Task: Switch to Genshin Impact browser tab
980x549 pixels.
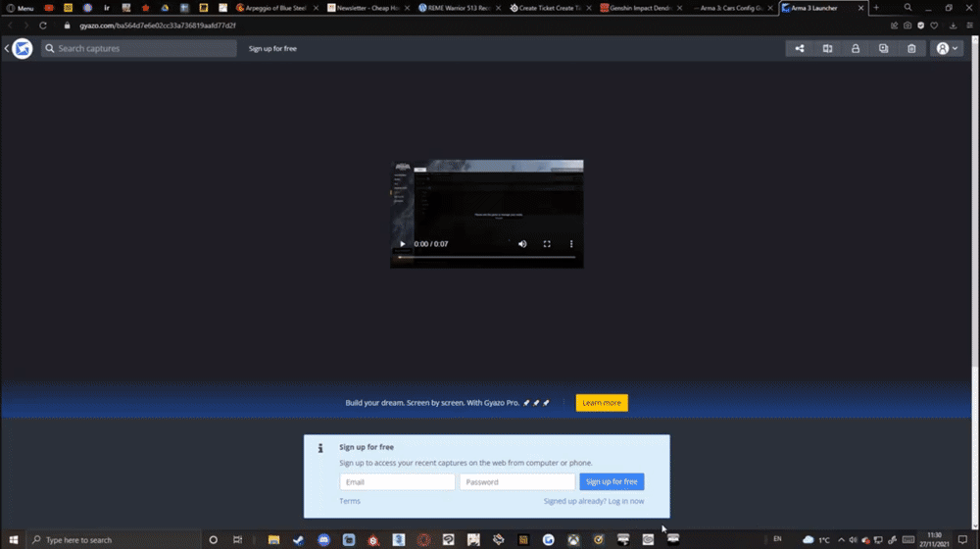Action: (x=641, y=8)
